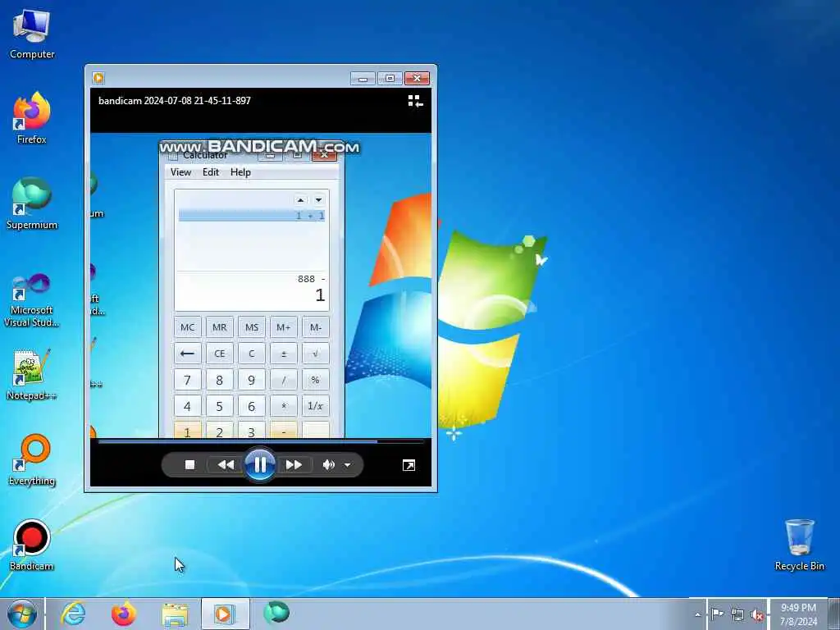Click the playing video area
This screenshot has height=630, width=840.
[261, 285]
